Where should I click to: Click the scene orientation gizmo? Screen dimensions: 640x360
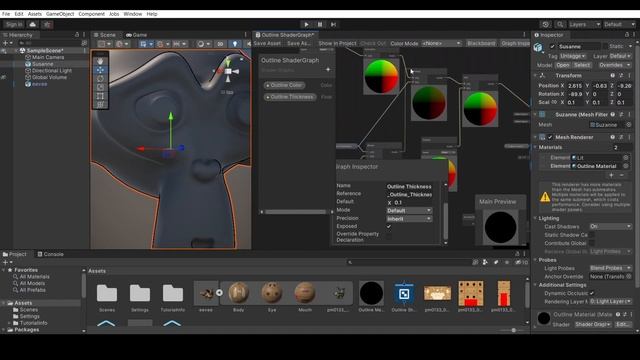pos(228,71)
